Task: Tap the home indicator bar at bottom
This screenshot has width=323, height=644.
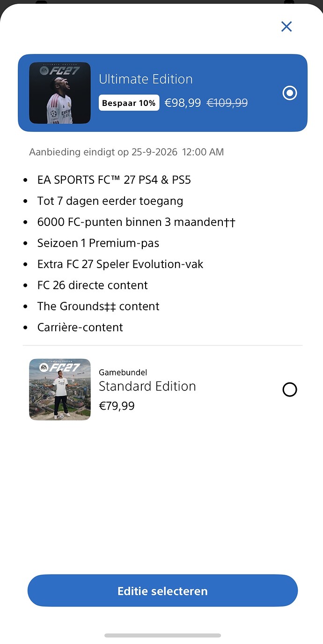Action: 162,636
